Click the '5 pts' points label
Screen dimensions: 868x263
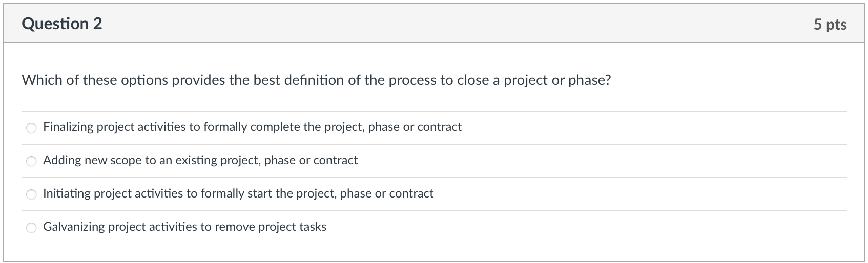point(830,25)
